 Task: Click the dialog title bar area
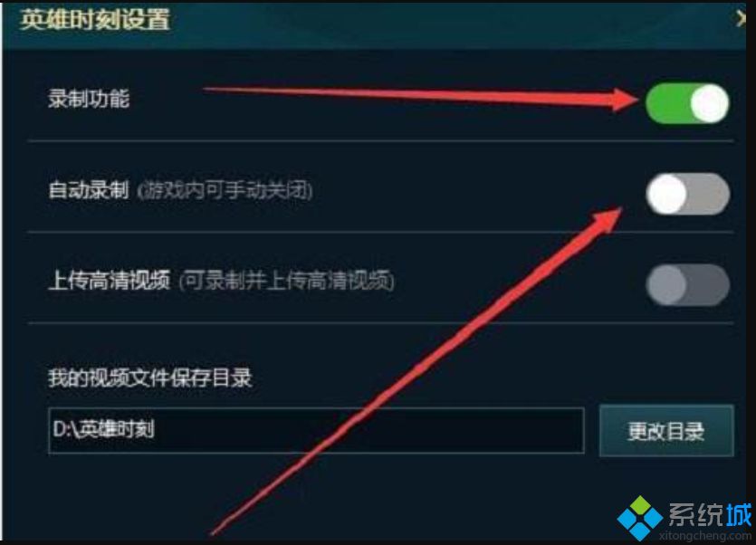374,24
